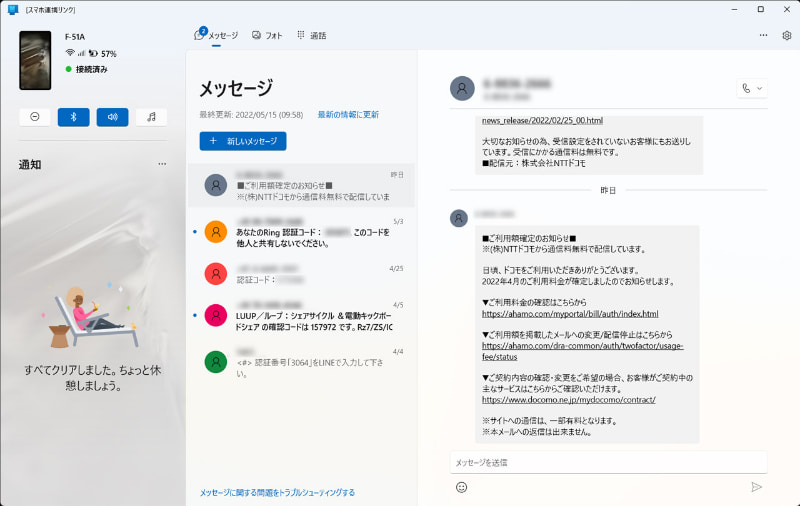The width and height of the screenshot is (800, 506).
Task: Click the refresh to latest information link
Action: coord(348,115)
